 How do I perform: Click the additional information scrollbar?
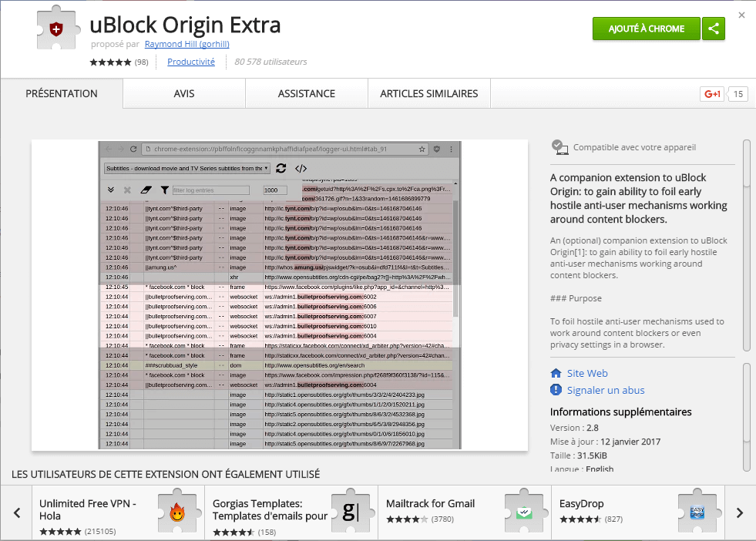746,417
